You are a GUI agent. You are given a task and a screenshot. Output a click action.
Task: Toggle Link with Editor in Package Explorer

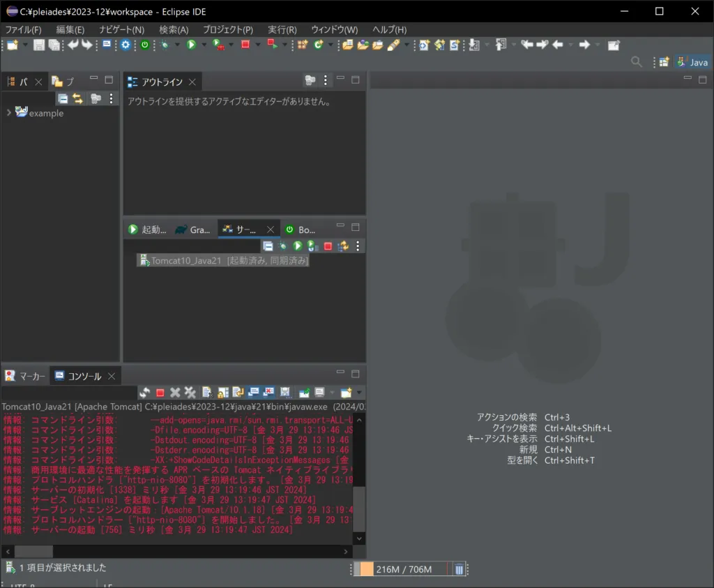(x=78, y=98)
